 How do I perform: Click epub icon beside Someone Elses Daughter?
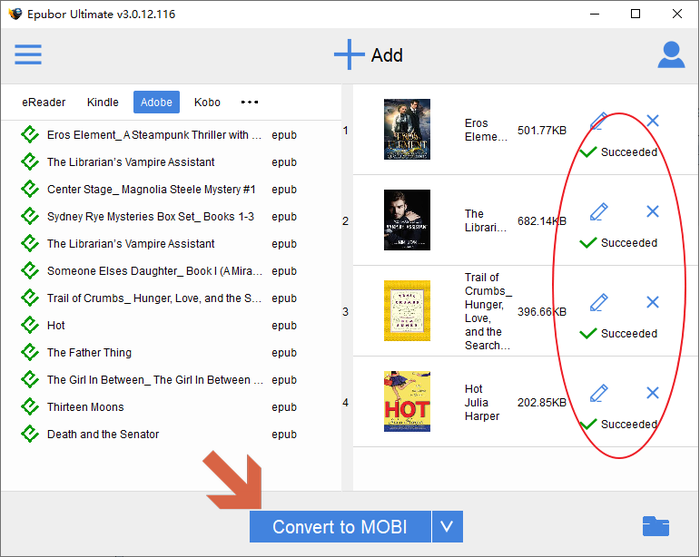point(30,270)
